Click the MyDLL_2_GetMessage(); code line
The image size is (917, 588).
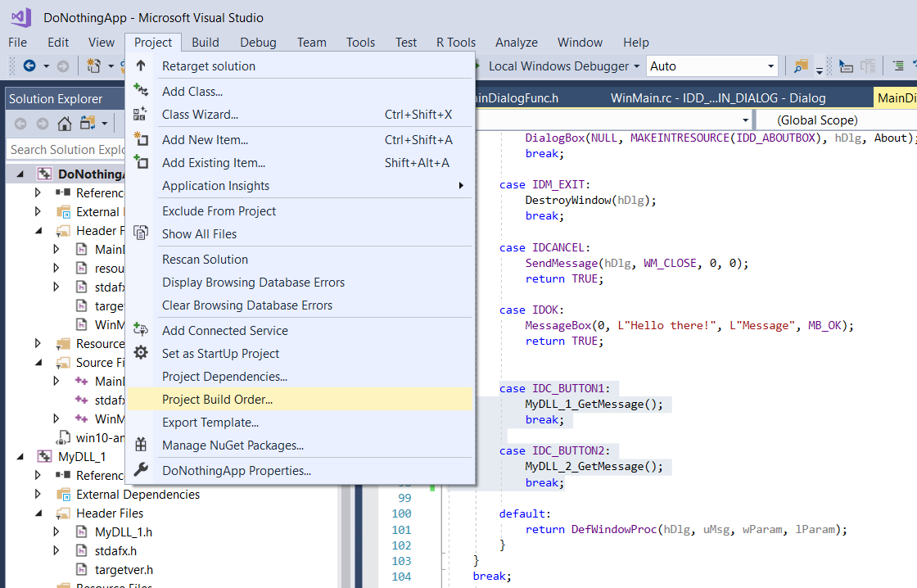[x=594, y=466]
